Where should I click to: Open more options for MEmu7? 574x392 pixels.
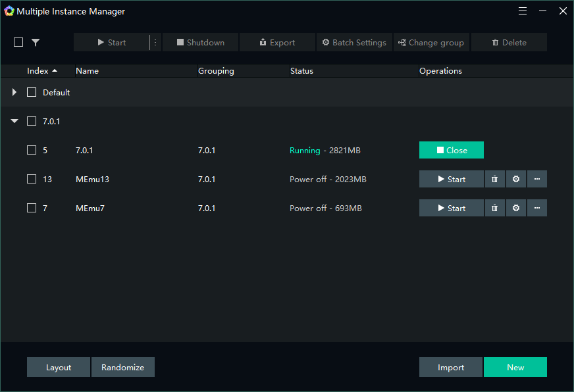point(537,208)
